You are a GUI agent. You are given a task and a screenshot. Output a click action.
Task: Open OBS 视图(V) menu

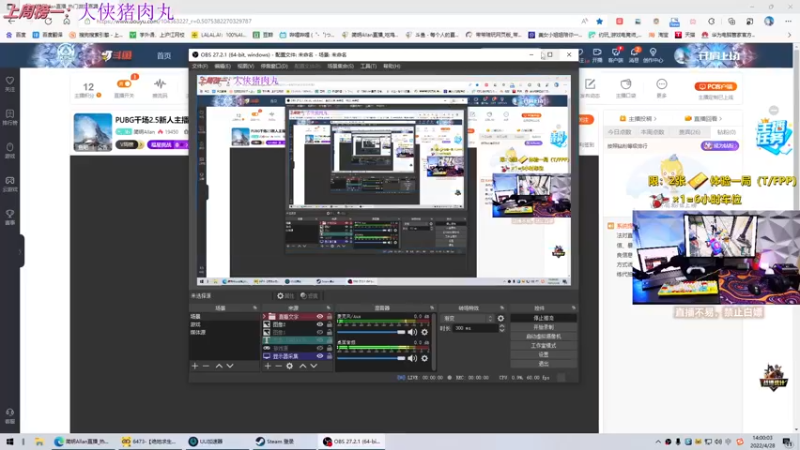click(x=245, y=66)
